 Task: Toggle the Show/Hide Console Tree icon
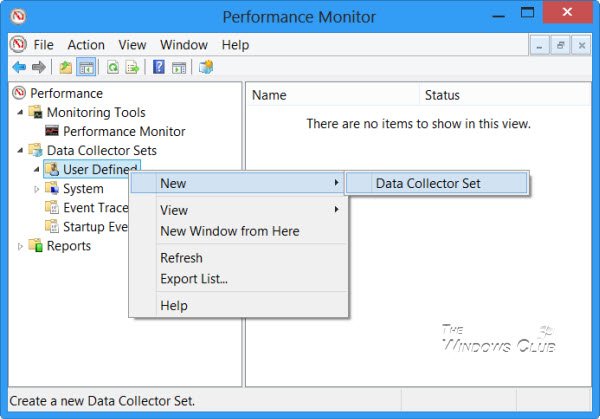coord(86,67)
